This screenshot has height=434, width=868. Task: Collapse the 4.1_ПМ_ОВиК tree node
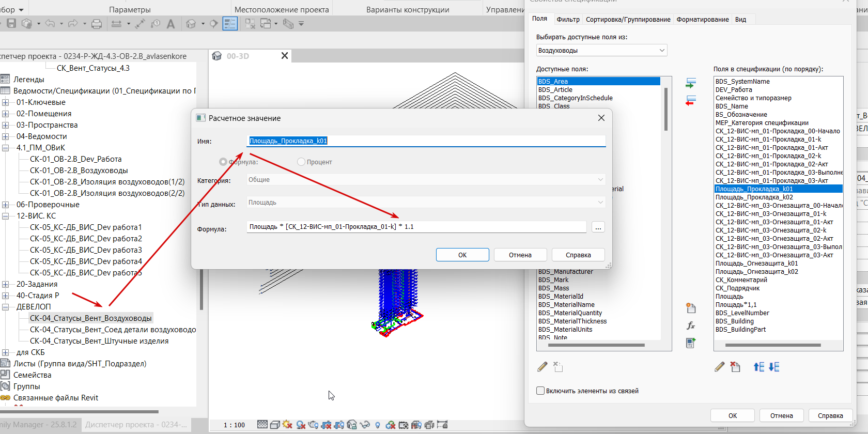tap(6, 148)
